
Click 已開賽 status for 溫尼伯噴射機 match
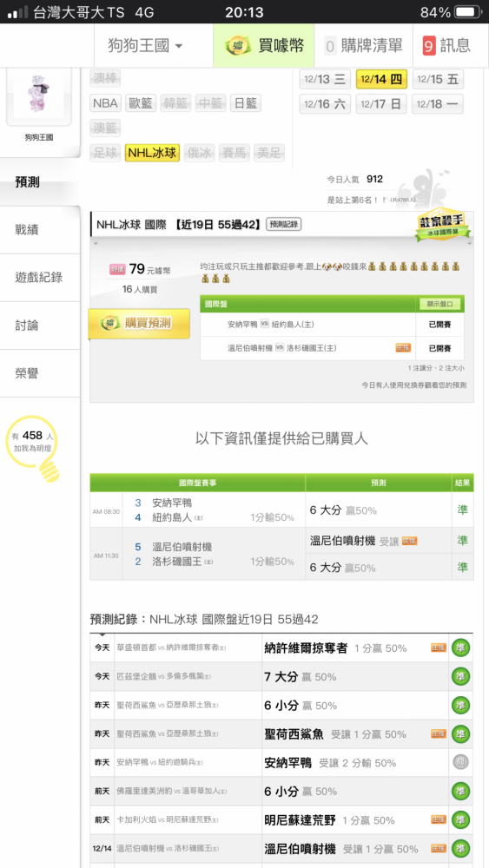coord(439,348)
